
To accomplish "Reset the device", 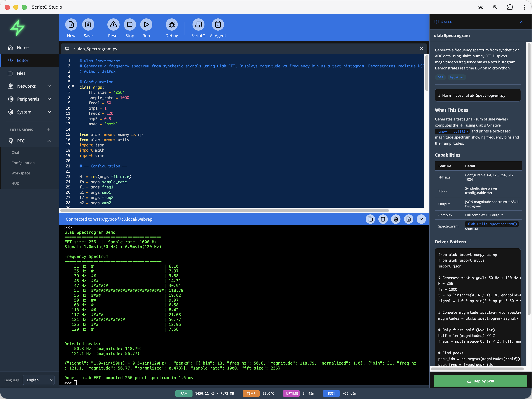I will point(113,24).
